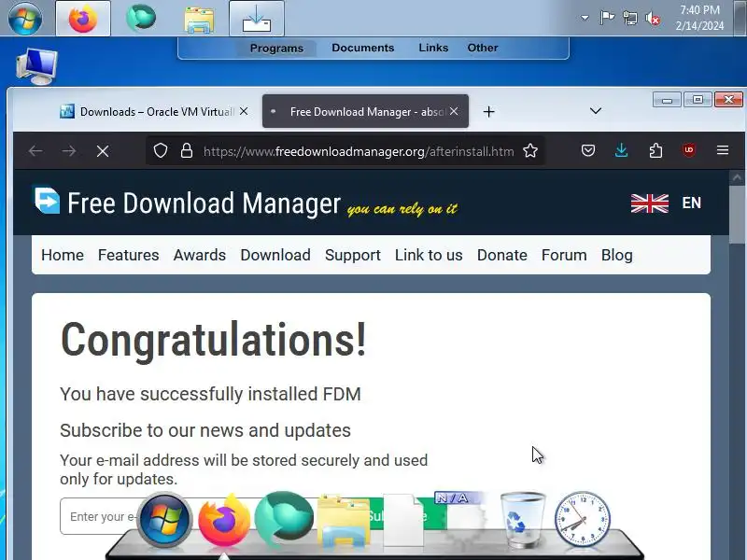Click the freedownloadmanager.org URL field
747x560 pixels.
359,151
